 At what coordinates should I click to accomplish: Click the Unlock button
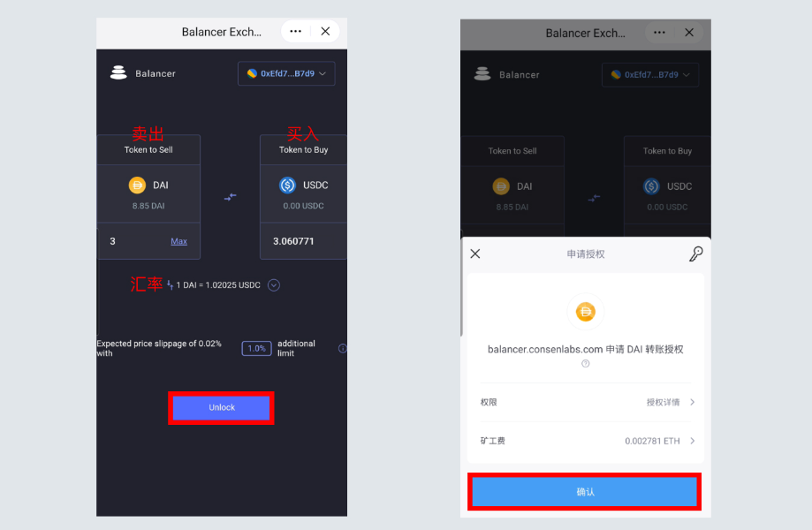coord(221,408)
